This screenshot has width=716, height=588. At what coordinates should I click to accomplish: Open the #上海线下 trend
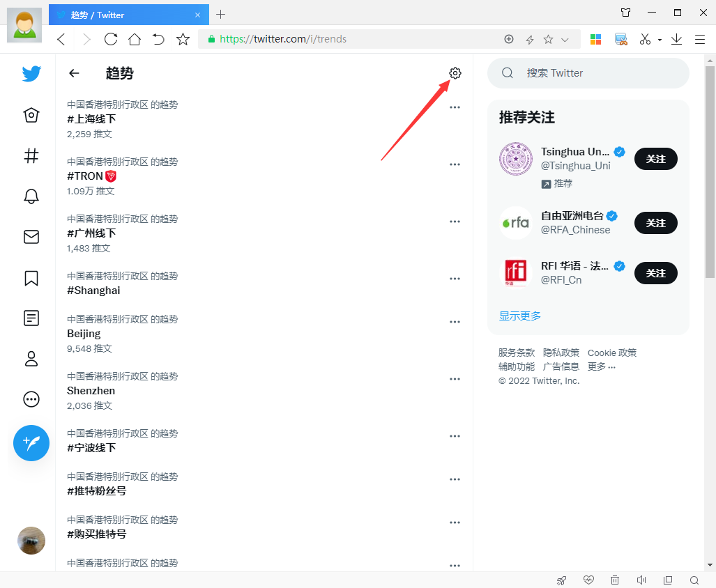pyautogui.click(x=91, y=119)
